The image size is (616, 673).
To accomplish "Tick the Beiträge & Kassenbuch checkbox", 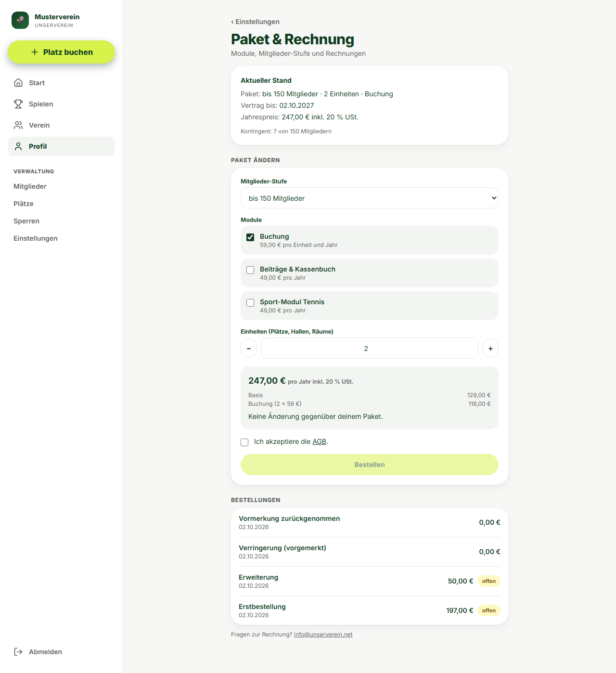I will pyautogui.click(x=250, y=270).
